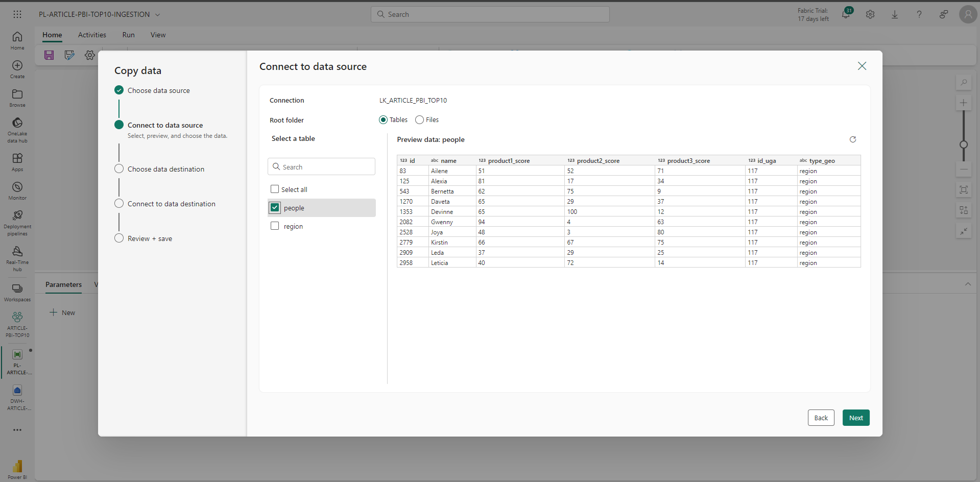Click the sidebar more options ellipsis

(17, 430)
